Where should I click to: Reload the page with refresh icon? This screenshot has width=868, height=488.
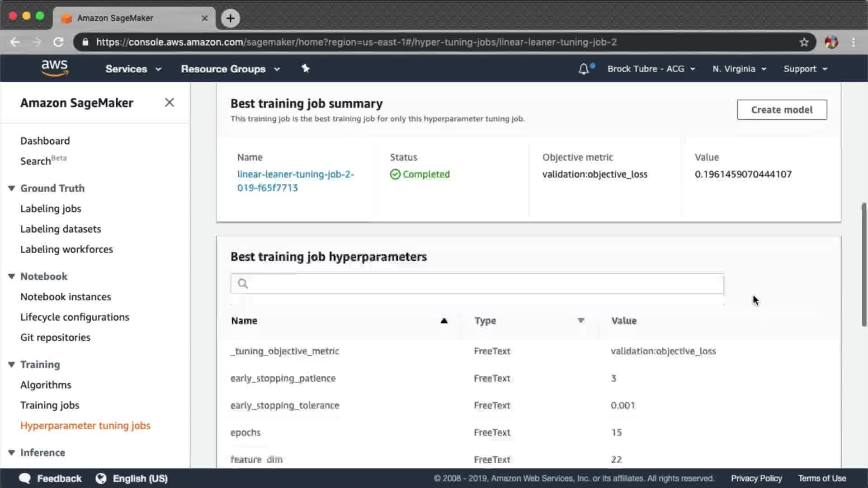[x=58, y=42]
